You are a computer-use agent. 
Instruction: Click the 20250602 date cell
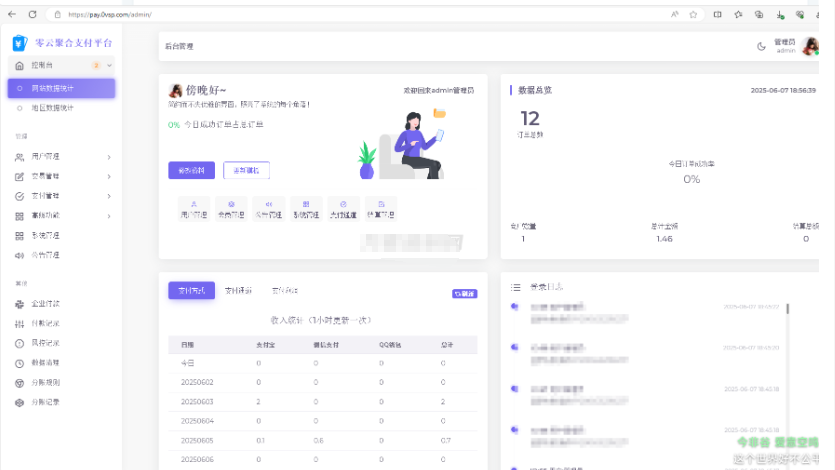click(x=197, y=382)
